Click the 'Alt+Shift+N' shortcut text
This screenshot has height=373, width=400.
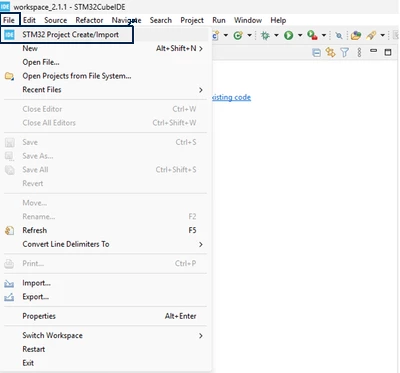click(x=176, y=49)
